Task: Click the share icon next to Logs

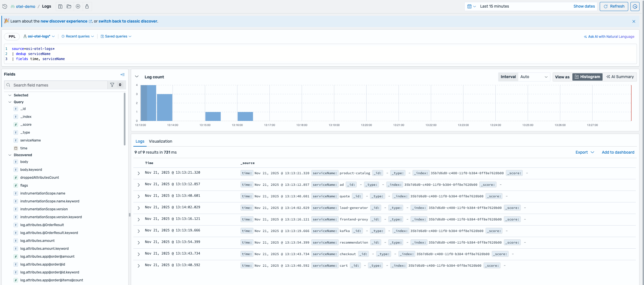Action: pos(87,6)
